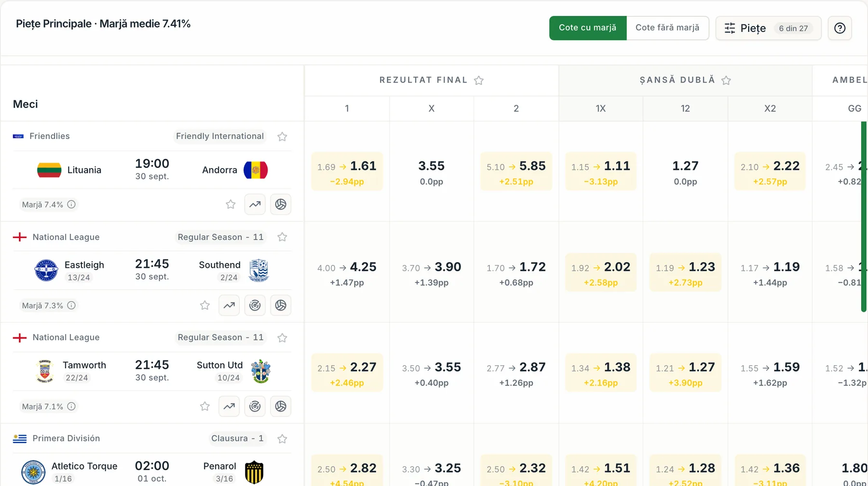Show info for Marjă 7.4%

(x=71, y=204)
